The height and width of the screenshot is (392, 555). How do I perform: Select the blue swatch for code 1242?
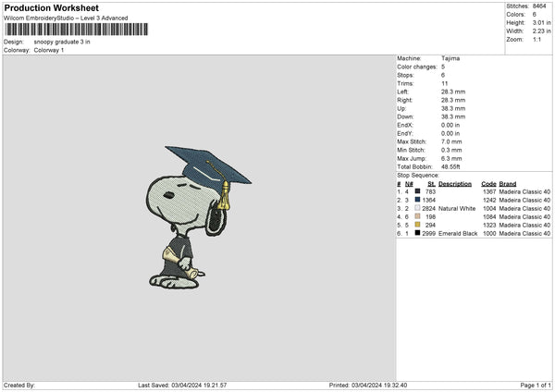tap(418, 200)
